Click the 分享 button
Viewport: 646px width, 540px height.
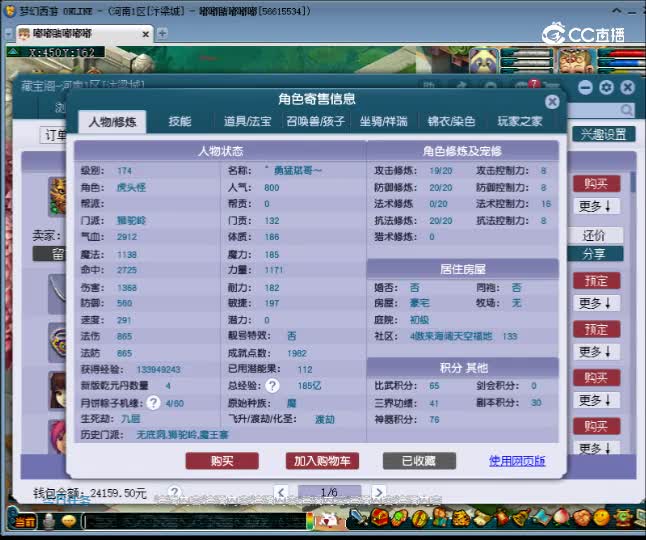pos(595,254)
